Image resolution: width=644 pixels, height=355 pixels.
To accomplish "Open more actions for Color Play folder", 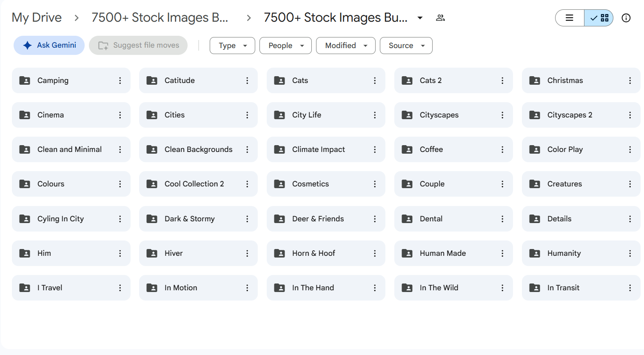I will pyautogui.click(x=630, y=149).
